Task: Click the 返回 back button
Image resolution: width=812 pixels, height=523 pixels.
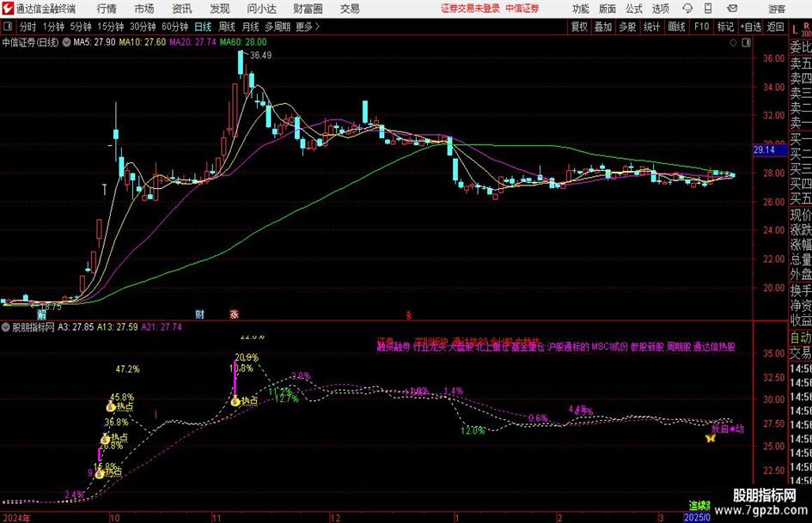Action: 775,27
